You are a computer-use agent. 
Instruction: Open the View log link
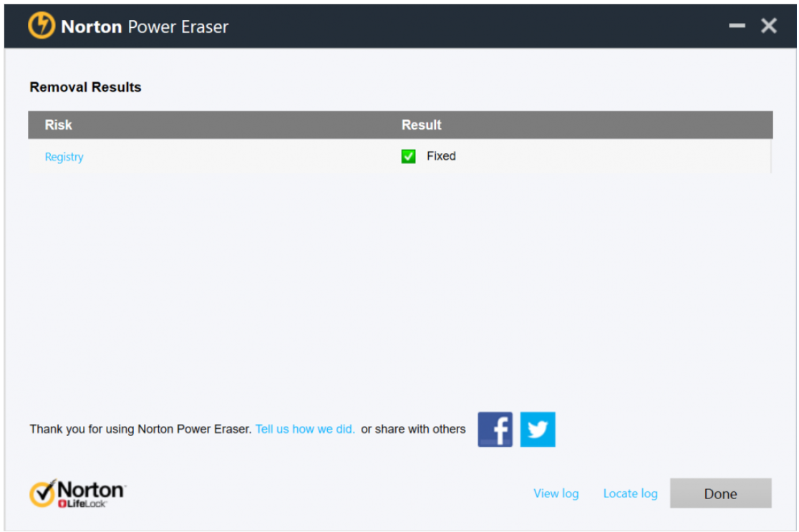click(556, 493)
